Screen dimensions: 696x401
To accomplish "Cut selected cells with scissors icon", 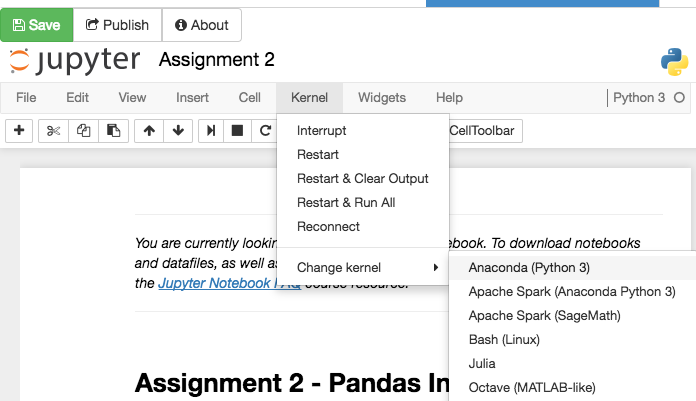I will 54,131.
